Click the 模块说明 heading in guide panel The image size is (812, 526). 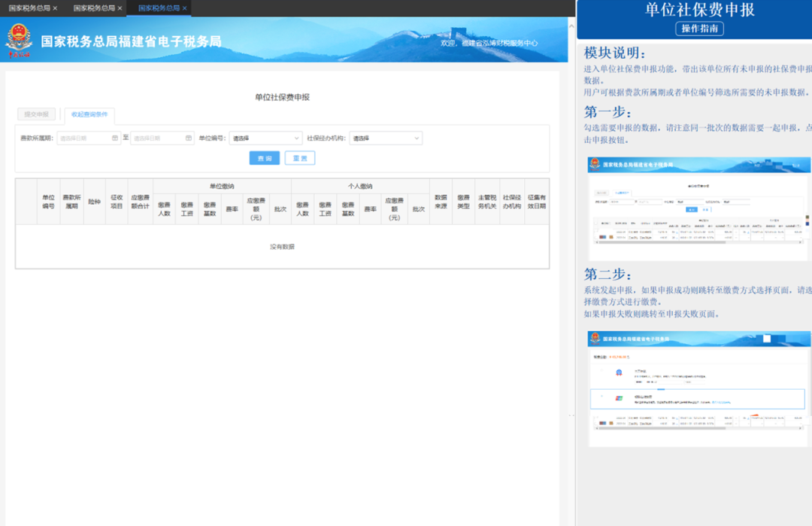(x=615, y=53)
